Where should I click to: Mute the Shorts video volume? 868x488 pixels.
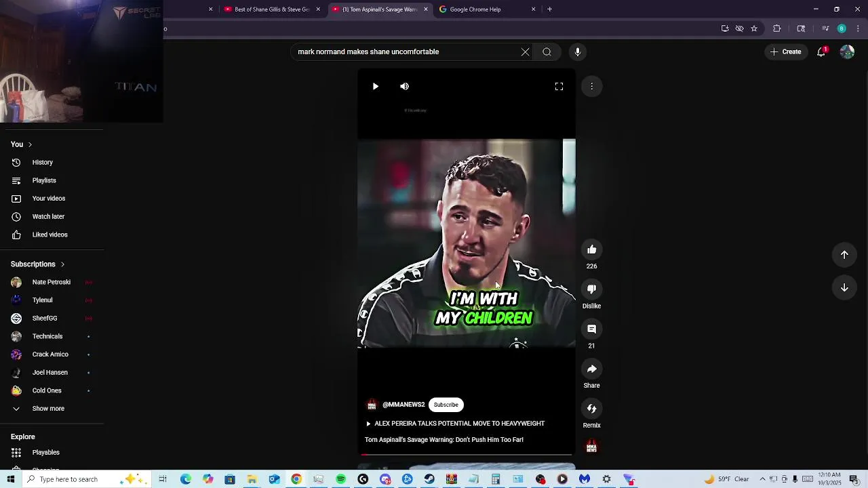pyautogui.click(x=404, y=86)
